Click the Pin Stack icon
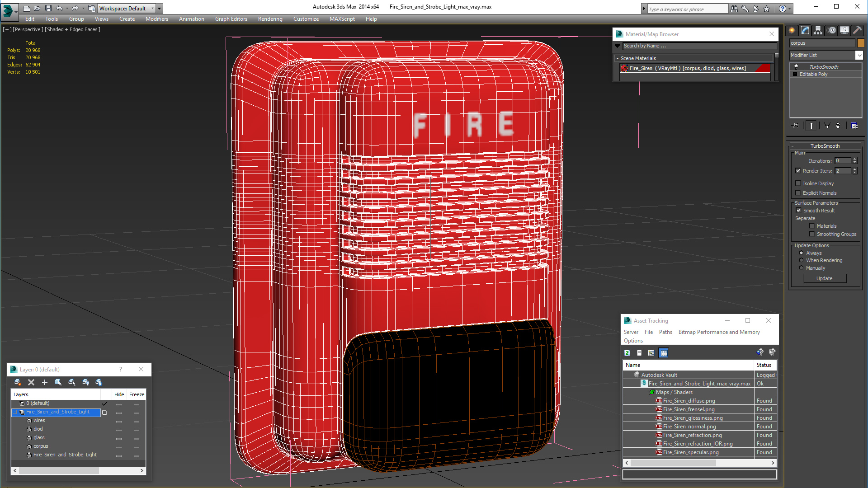Image resolution: width=868 pixels, height=488 pixels. [x=796, y=126]
